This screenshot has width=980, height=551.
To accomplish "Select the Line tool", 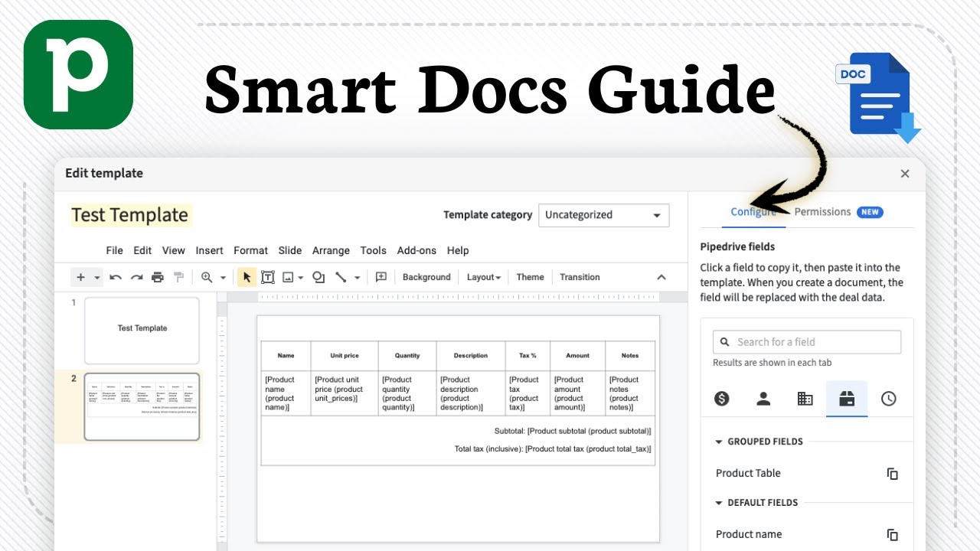I will point(341,277).
